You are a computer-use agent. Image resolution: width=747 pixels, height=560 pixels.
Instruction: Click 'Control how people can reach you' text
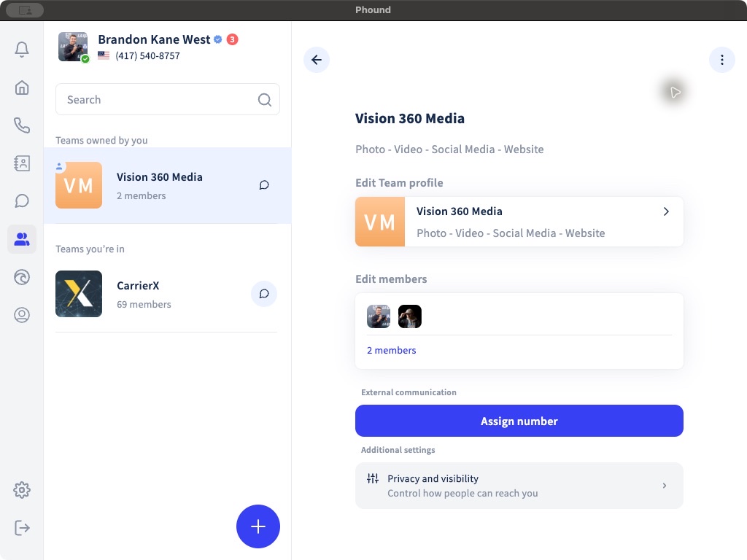(462, 494)
